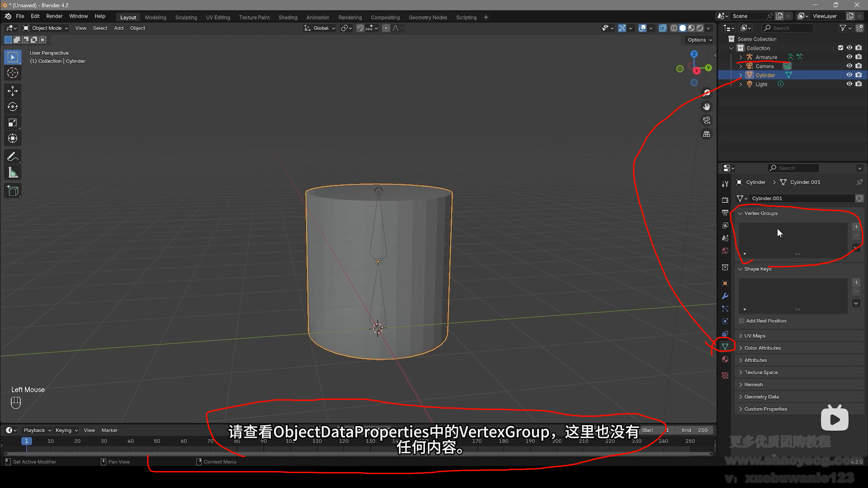Open the viewport Add menu
The width and height of the screenshot is (868, 488).
(118, 28)
